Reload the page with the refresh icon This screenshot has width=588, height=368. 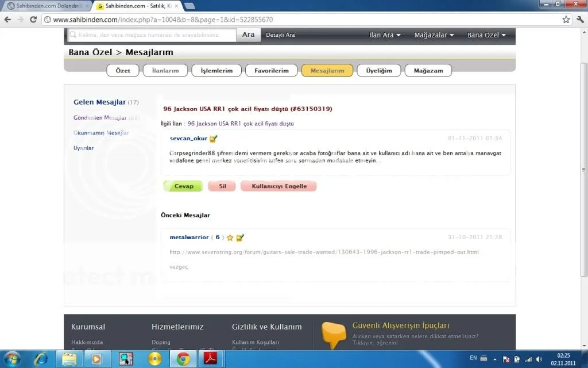[x=33, y=19]
